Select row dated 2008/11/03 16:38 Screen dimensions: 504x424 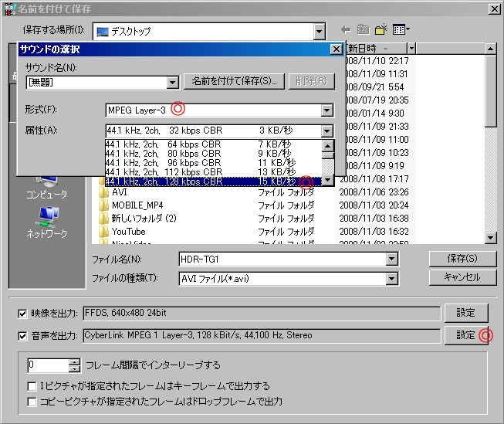254,219
